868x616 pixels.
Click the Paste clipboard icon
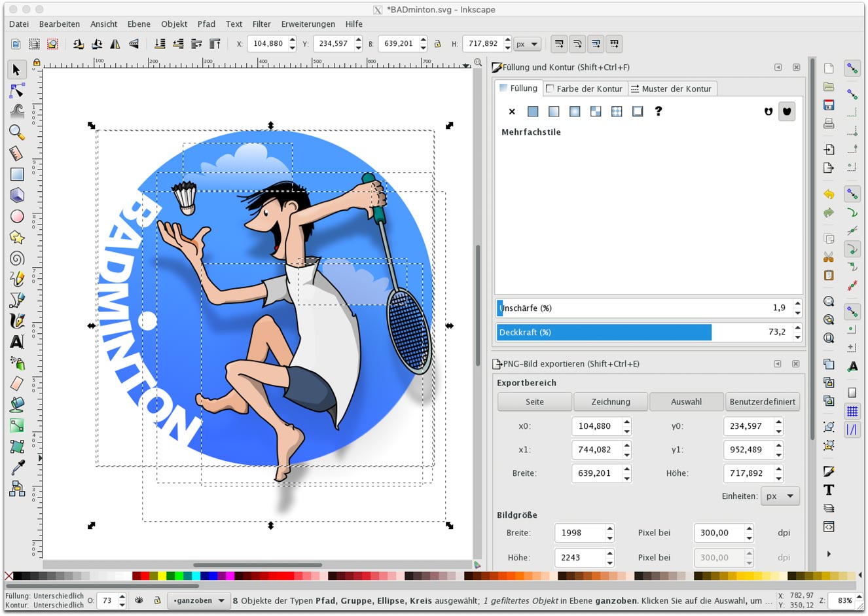[829, 275]
